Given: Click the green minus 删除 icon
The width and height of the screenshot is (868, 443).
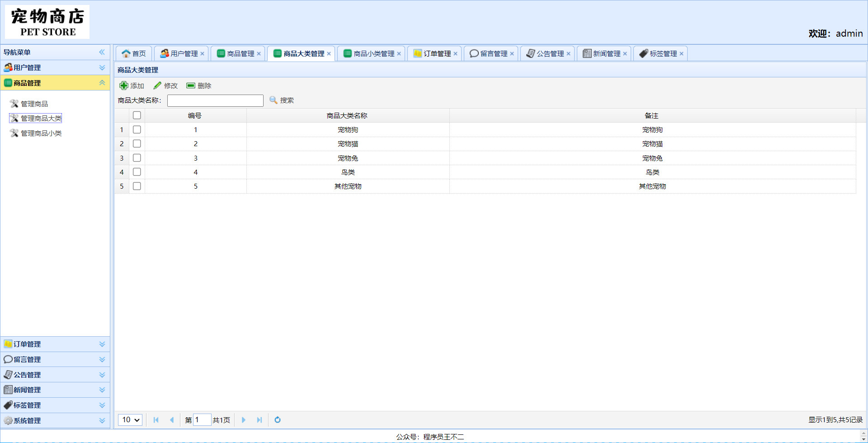Looking at the screenshot, I should pyautogui.click(x=191, y=86).
